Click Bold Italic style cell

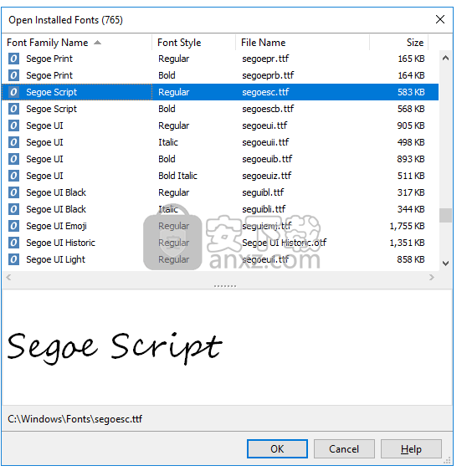177,176
